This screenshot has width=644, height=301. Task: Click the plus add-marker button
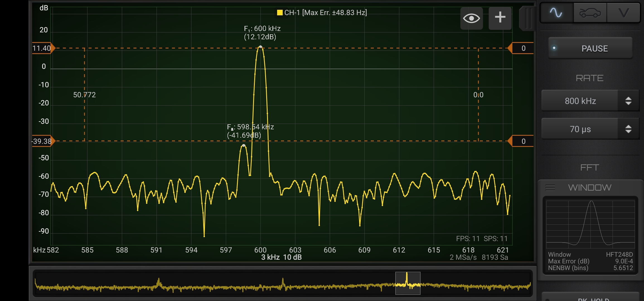coord(500,18)
